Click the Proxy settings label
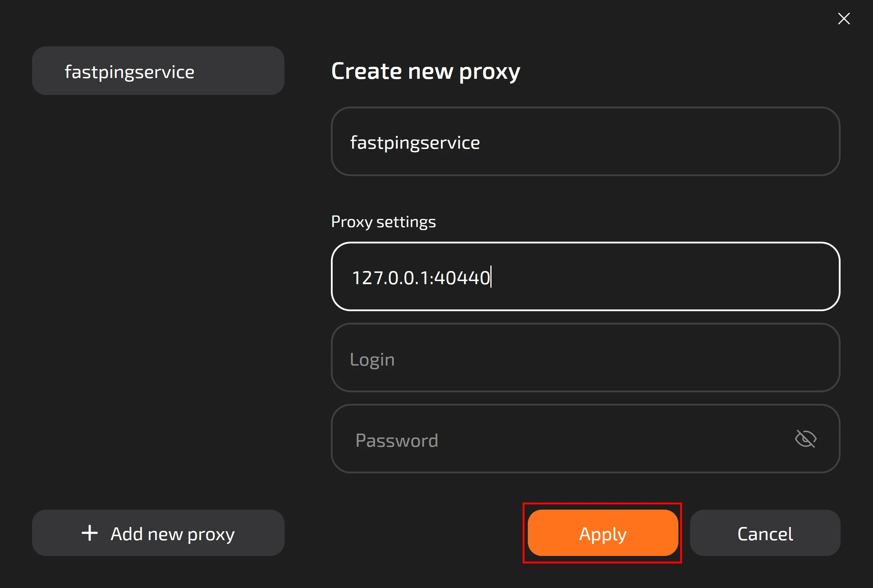 (x=383, y=222)
